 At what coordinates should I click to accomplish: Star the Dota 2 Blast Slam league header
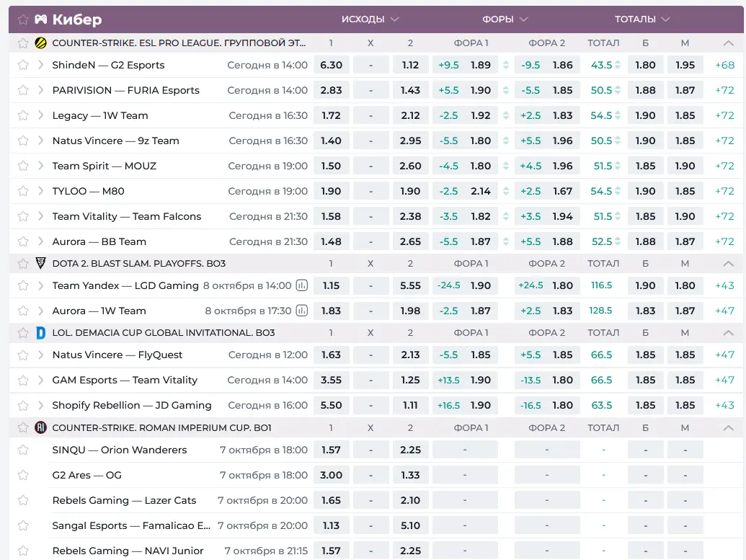pyautogui.click(x=23, y=263)
